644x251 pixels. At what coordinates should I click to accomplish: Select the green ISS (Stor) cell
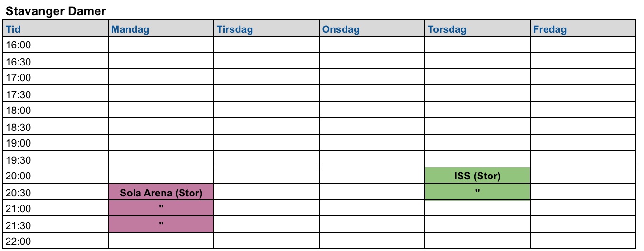477,176
